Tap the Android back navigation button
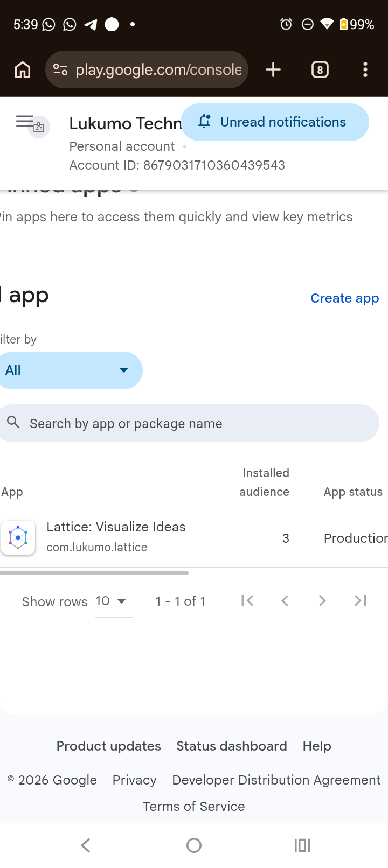The height and width of the screenshot is (868, 388). click(x=86, y=845)
